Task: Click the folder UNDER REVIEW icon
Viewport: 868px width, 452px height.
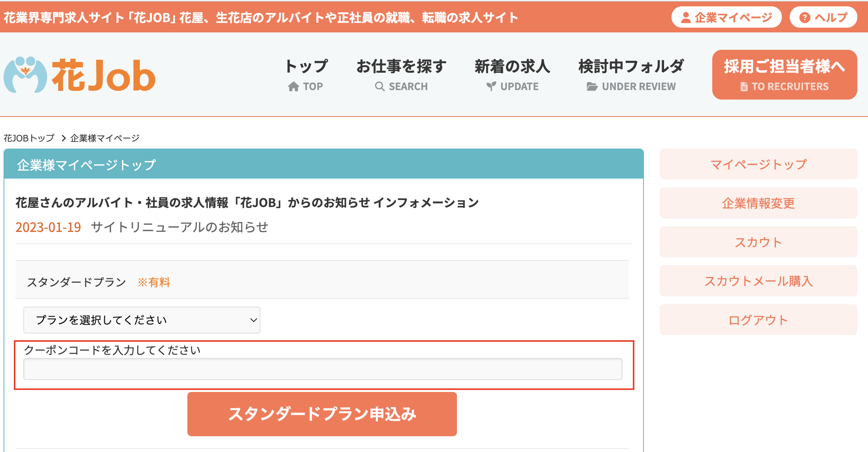Action: [592, 87]
